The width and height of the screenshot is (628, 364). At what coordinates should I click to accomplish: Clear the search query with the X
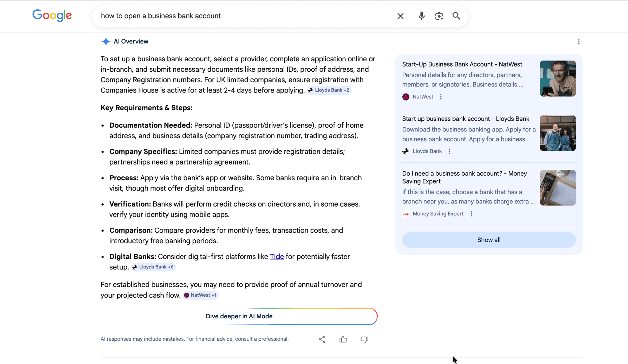[x=400, y=16]
